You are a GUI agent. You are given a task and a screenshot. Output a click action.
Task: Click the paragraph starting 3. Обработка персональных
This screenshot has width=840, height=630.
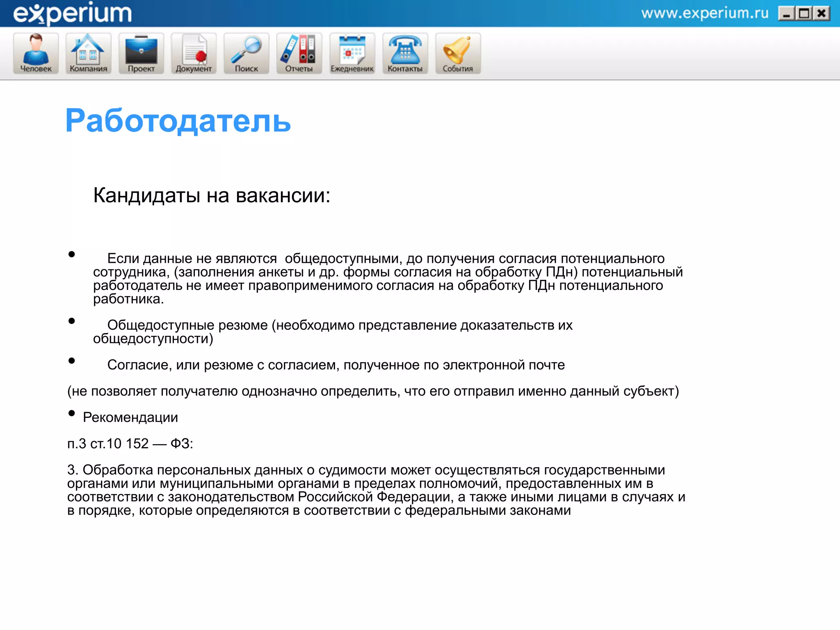click(377, 490)
